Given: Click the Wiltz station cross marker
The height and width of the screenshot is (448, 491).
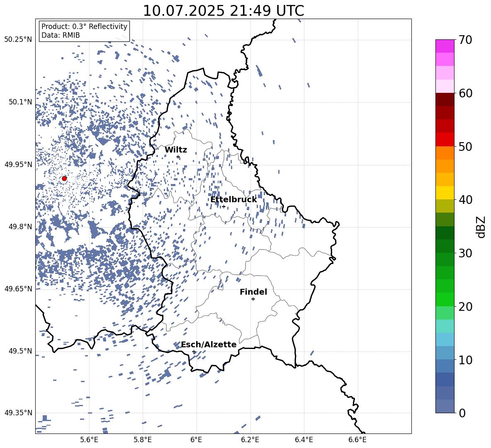Looking at the screenshot, I should [178, 157].
